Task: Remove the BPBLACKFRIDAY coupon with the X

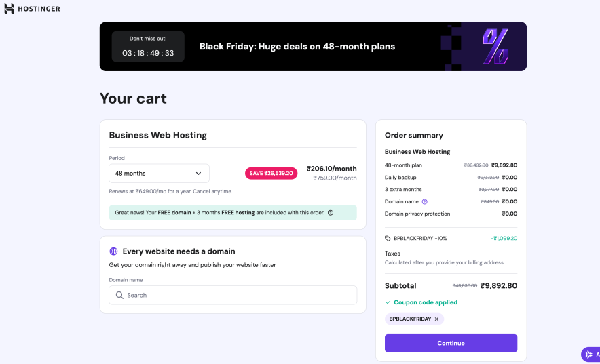Action: 436,319
